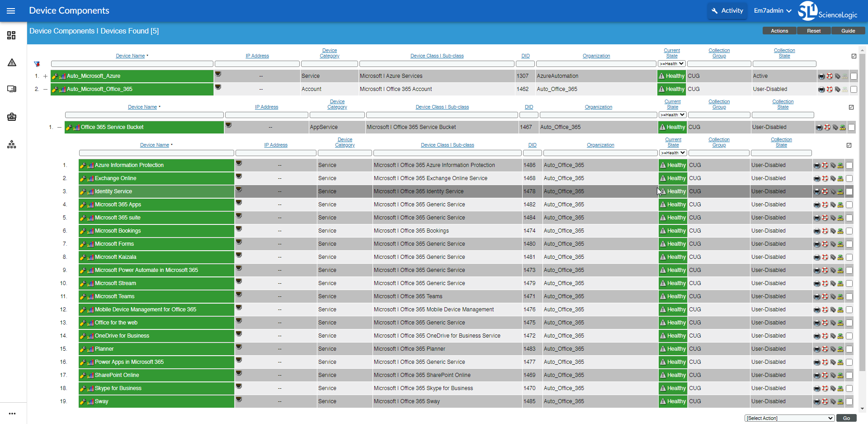Tick checkbox for OneDrive for Business row
868x424 pixels.
tap(849, 336)
